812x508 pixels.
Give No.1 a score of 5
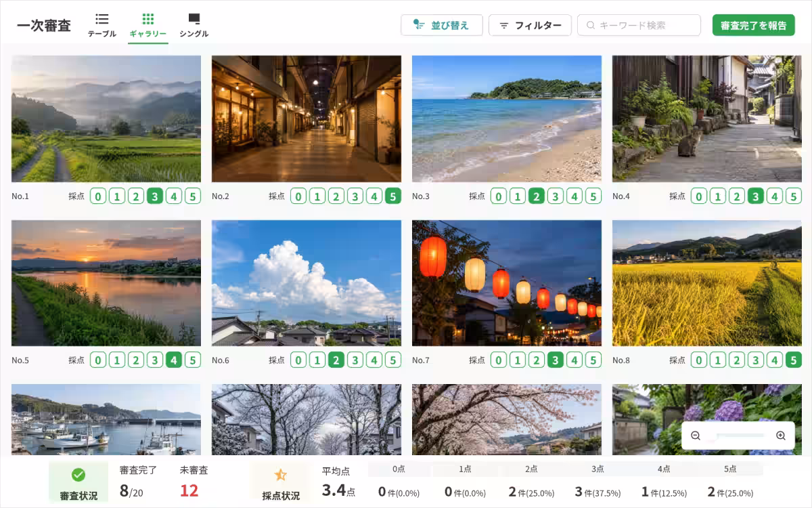(193, 196)
